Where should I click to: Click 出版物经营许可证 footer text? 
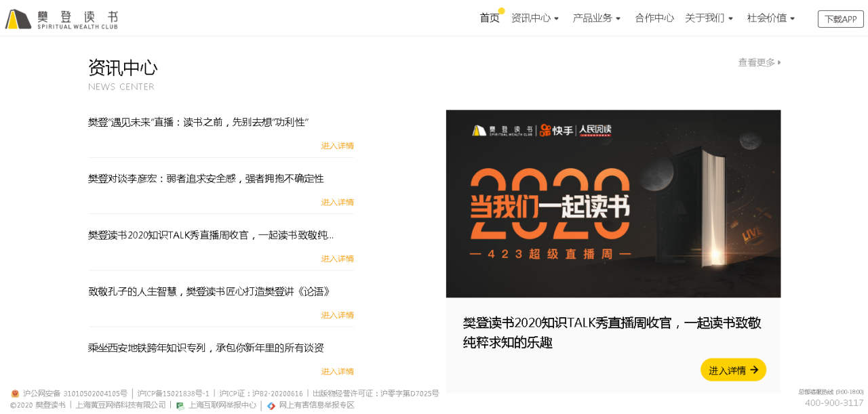pyautogui.click(x=376, y=394)
